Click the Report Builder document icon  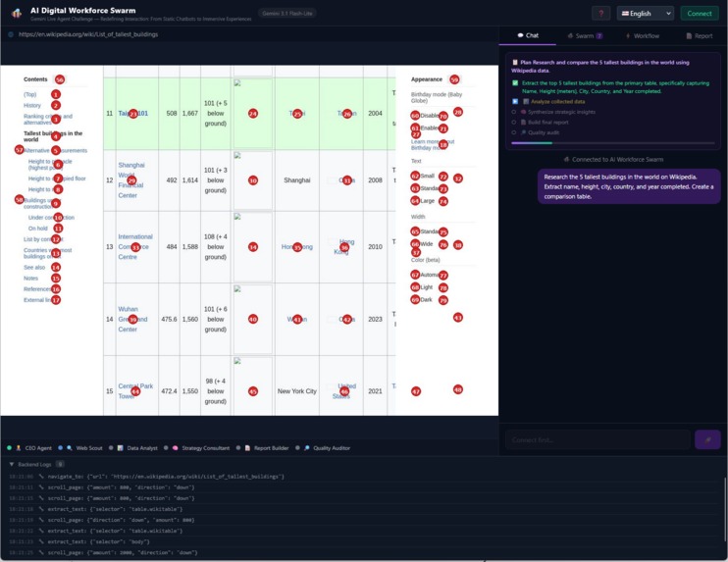click(247, 448)
